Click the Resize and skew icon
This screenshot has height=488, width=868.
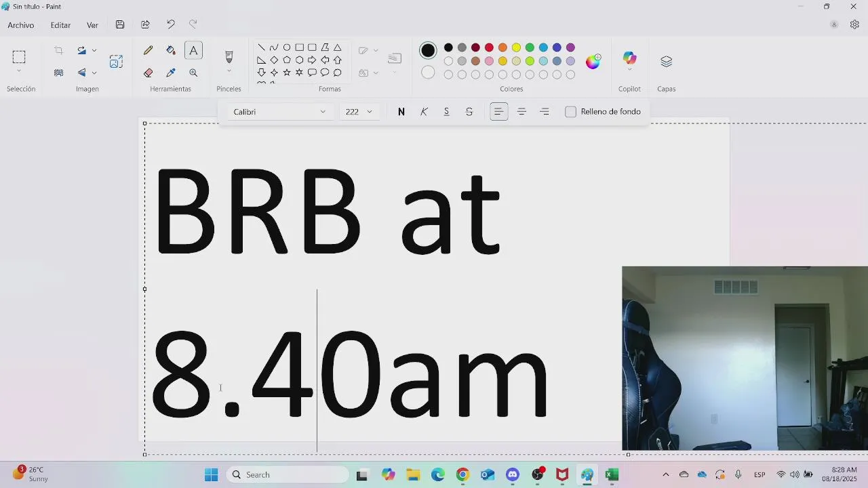[x=116, y=61]
